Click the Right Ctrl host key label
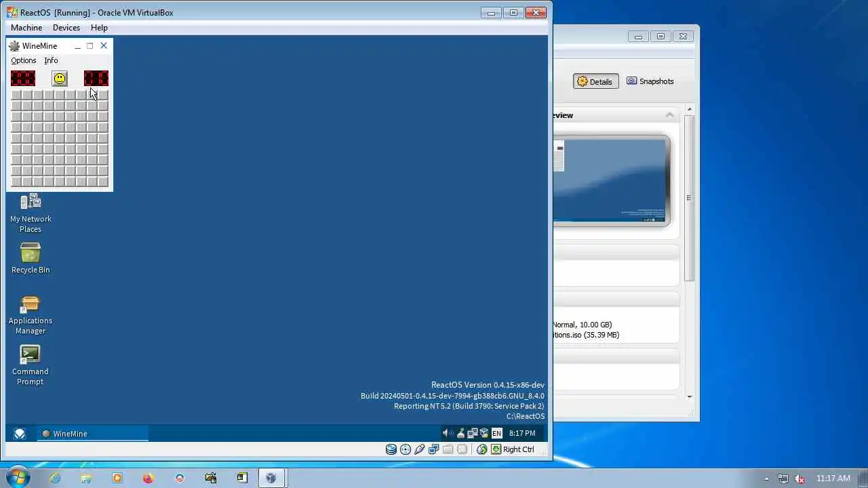The height and width of the screenshot is (488, 868). [519, 449]
